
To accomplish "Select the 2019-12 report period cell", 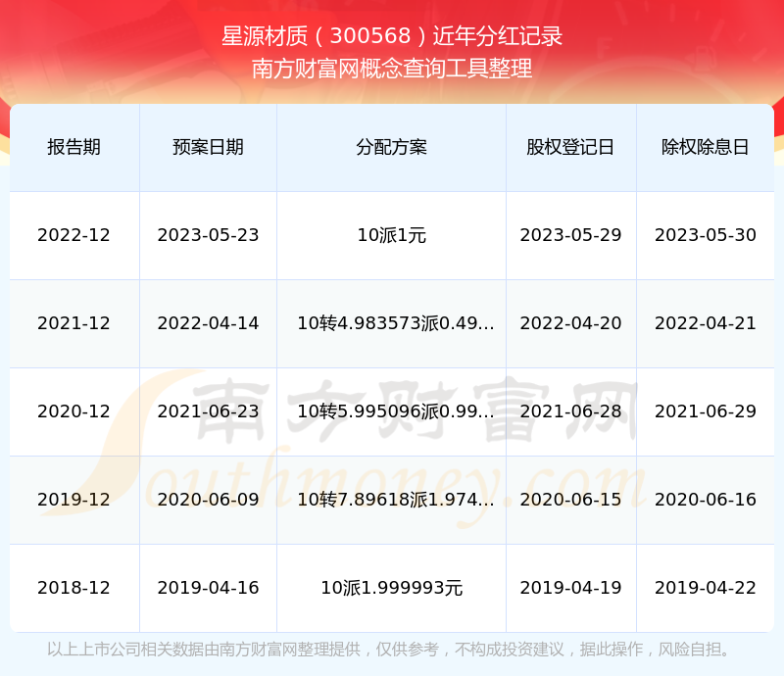I will [x=74, y=499].
